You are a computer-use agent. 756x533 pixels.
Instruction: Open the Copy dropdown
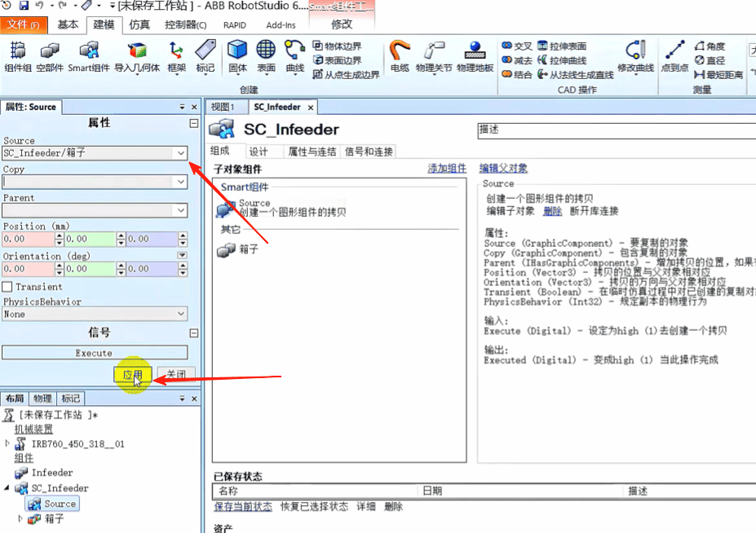point(181,182)
